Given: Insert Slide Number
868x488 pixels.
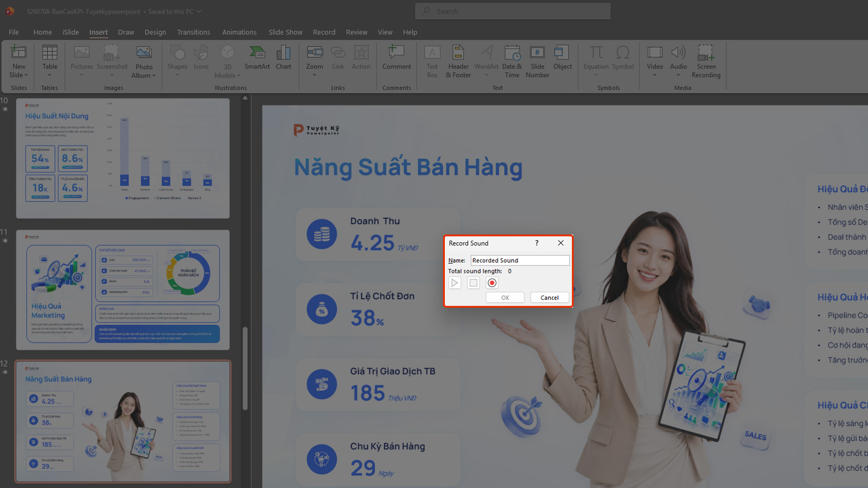Looking at the screenshot, I should pos(538,61).
